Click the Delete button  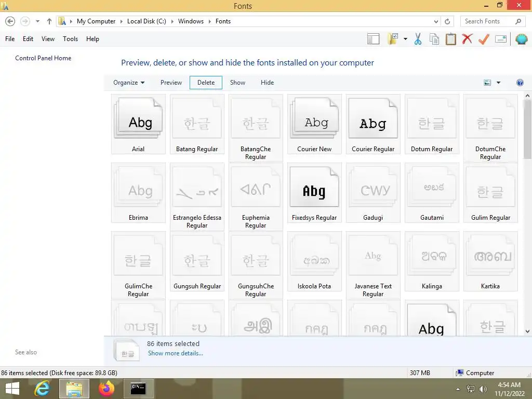[x=206, y=83]
